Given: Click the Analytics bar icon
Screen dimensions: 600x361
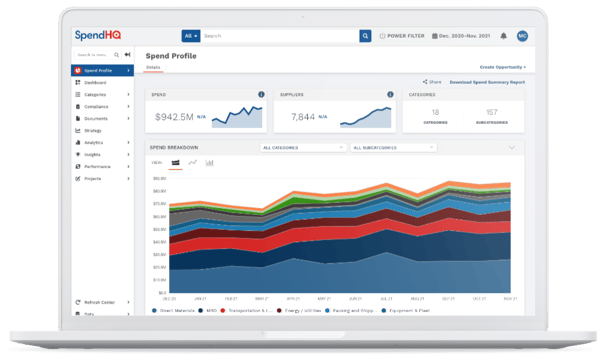Looking at the screenshot, I should pos(78,142).
